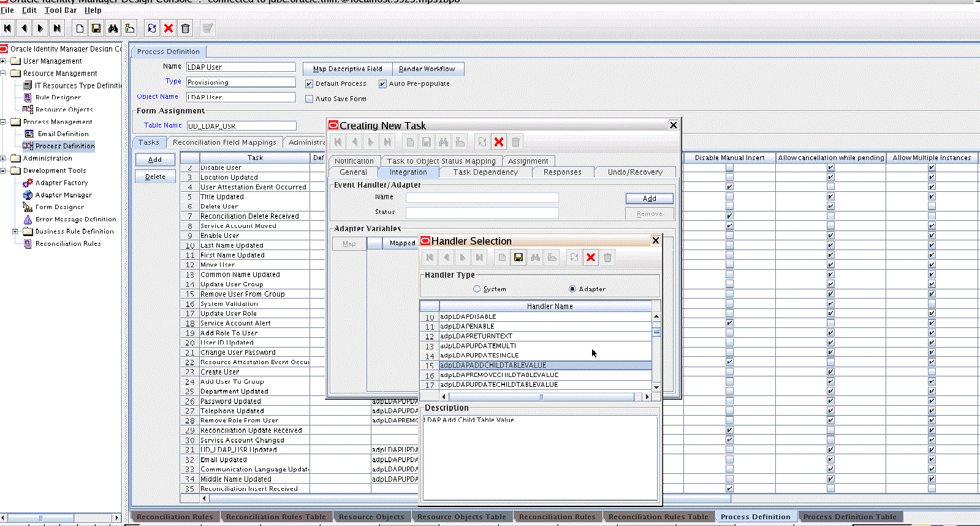Open Reconciliation Rules in tree

coord(68,244)
